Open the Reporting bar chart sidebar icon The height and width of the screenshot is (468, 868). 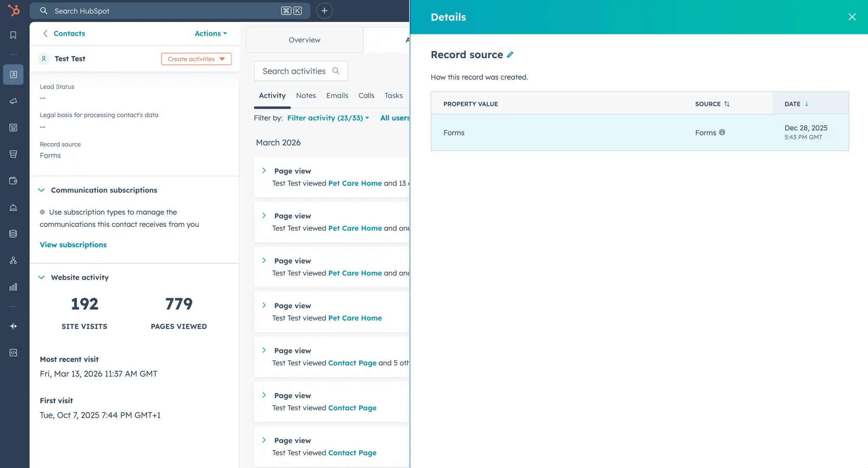click(13, 287)
